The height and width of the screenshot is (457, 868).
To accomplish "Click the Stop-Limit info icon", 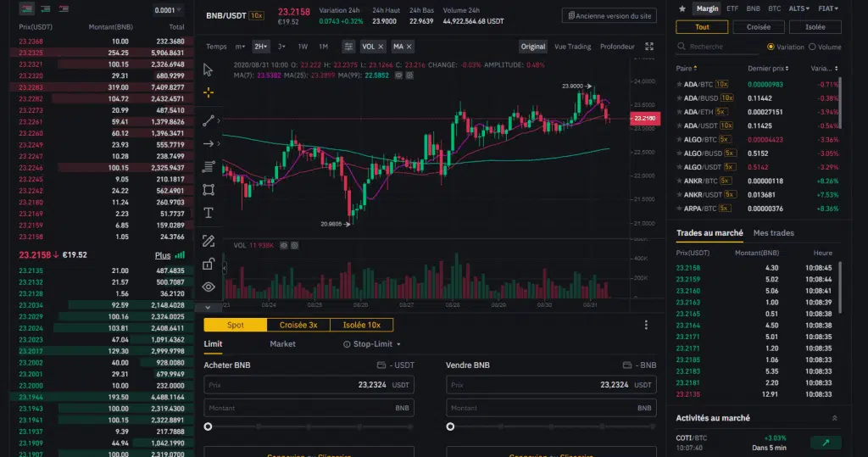I will click(x=347, y=344).
